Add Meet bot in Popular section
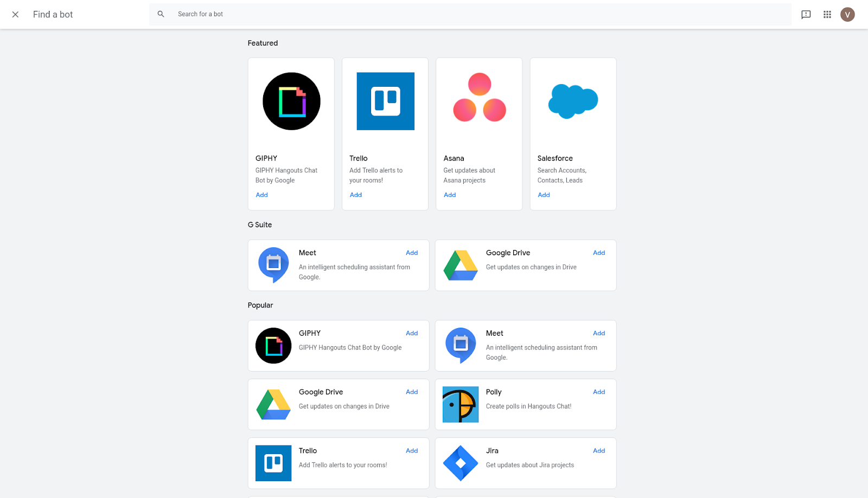Viewport: 868px width, 498px height. click(599, 333)
